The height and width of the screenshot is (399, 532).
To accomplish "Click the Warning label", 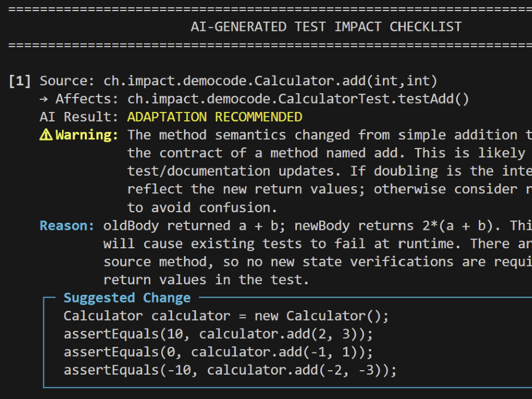I will (87, 135).
